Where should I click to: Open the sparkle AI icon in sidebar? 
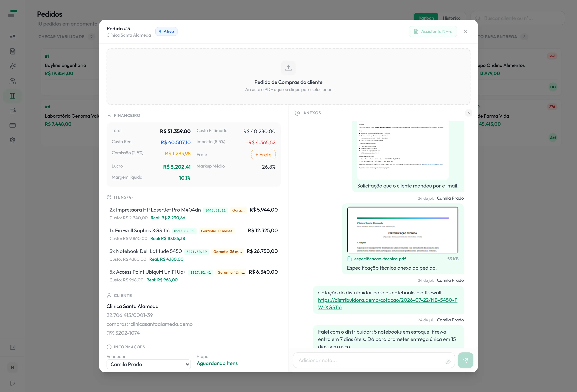click(x=12, y=66)
